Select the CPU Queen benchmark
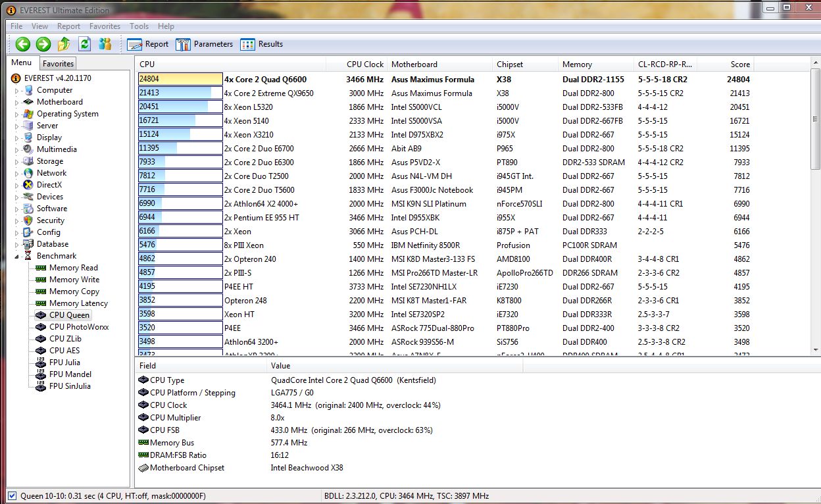Viewport: 821px width, 504px height. coord(68,315)
